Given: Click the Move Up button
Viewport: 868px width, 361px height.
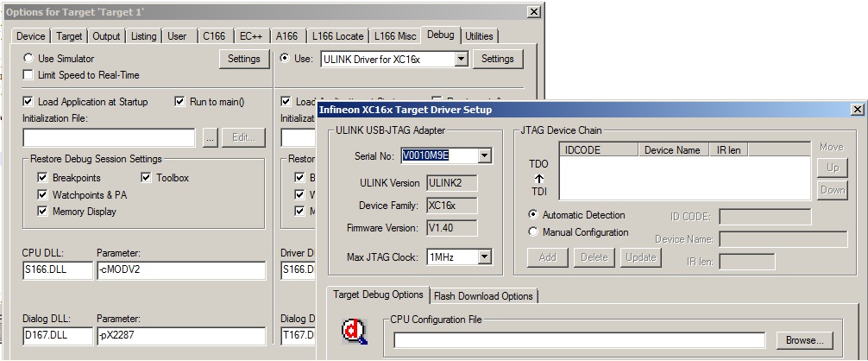Looking at the screenshot, I should tap(832, 168).
